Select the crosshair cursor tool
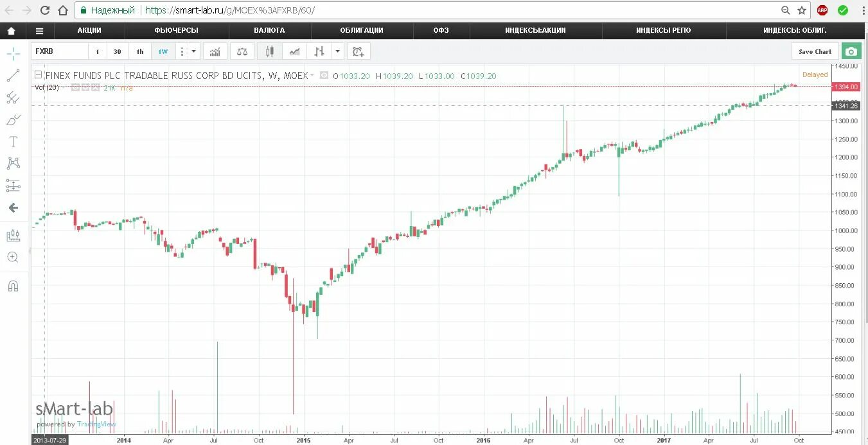The height and width of the screenshot is (445, 868). [x=13, y=54]
